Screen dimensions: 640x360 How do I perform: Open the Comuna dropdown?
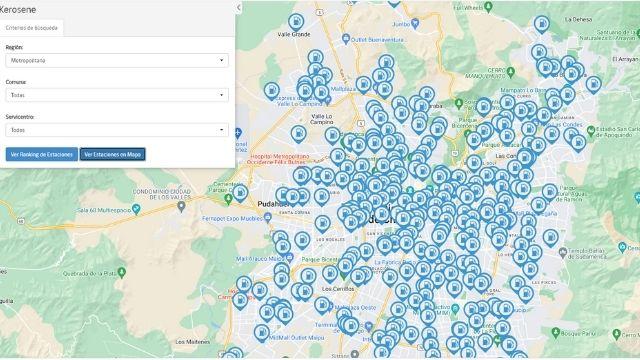coord(117,95)
